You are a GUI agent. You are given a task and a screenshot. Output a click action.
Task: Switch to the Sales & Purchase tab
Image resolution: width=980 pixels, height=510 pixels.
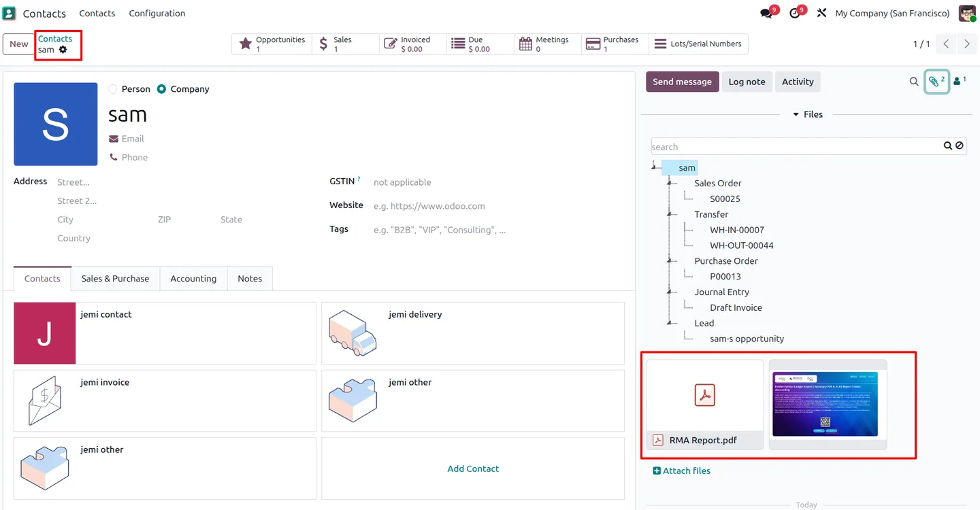[x=115, y=279]
